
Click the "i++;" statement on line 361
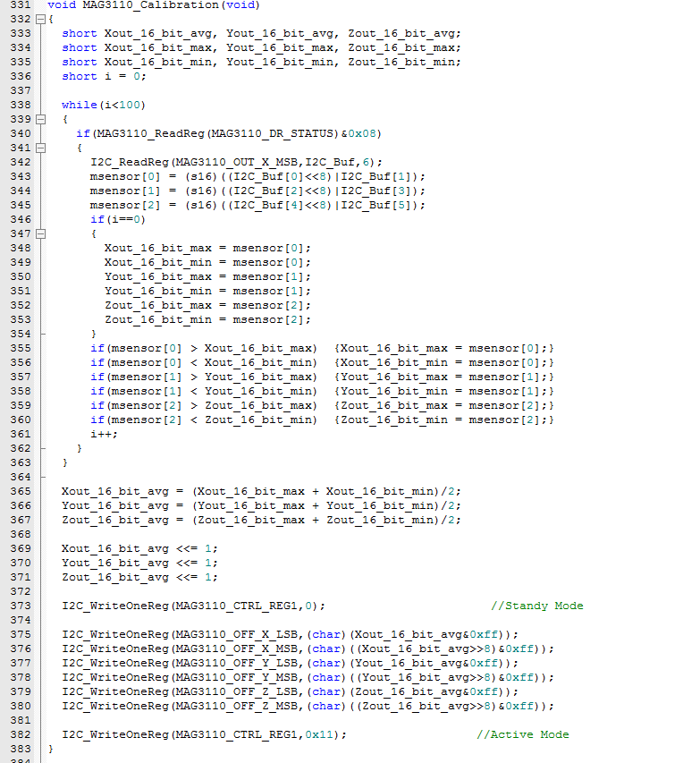point(104,434)
